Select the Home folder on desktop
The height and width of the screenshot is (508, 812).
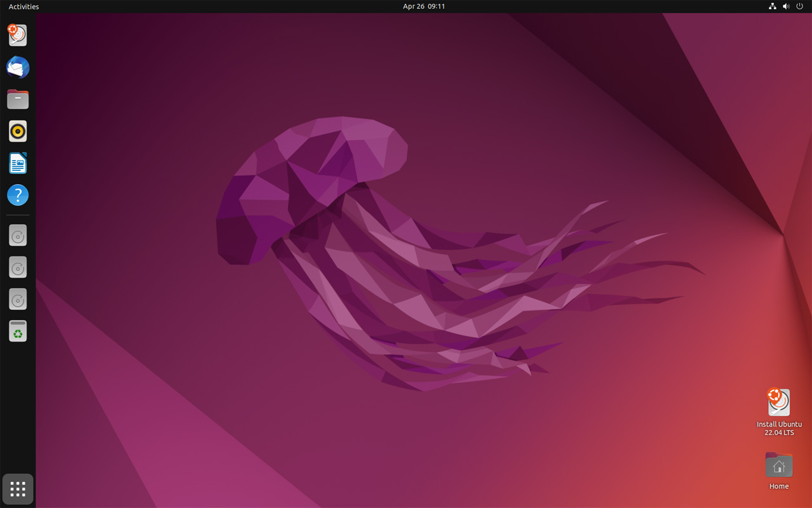pos(779,471)
